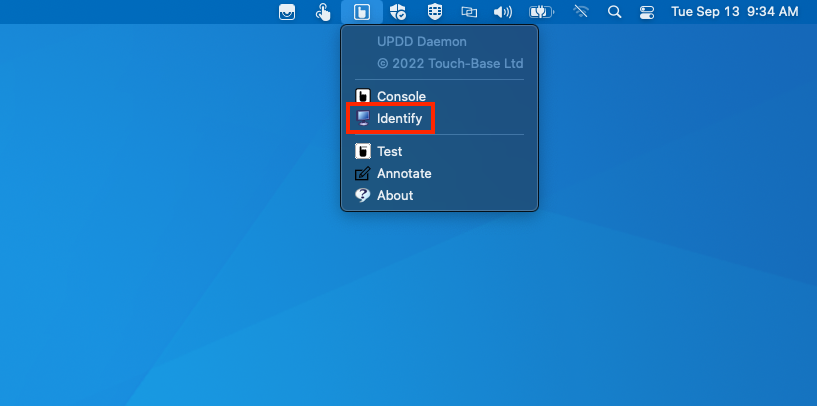Open the pointing hand touch menu bar icon
Image resolution: width=817 pixels, height=406 pixels.
[x=323, y=12]
